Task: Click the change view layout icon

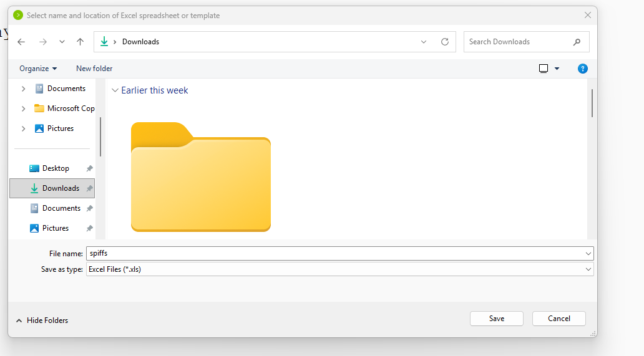Action: click(x=544, y=69)
